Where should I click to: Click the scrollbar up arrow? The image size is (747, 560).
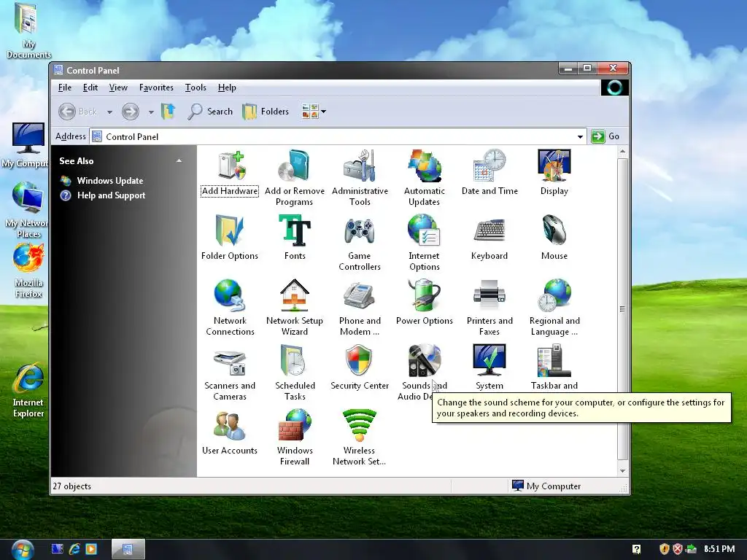622,152
